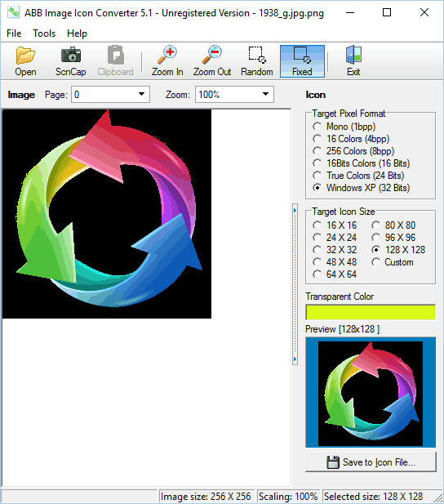Click Save to Icon File button
Viewport: 444px width, 504px height.
click(x=371, y=462)
